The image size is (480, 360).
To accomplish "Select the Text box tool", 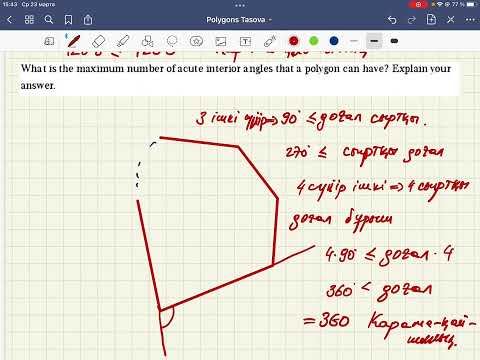I will 245,41.
